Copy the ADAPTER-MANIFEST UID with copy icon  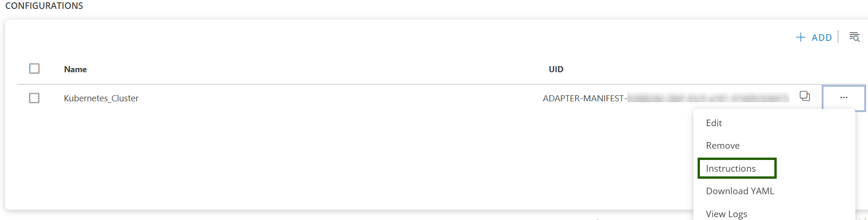[805, 96]
